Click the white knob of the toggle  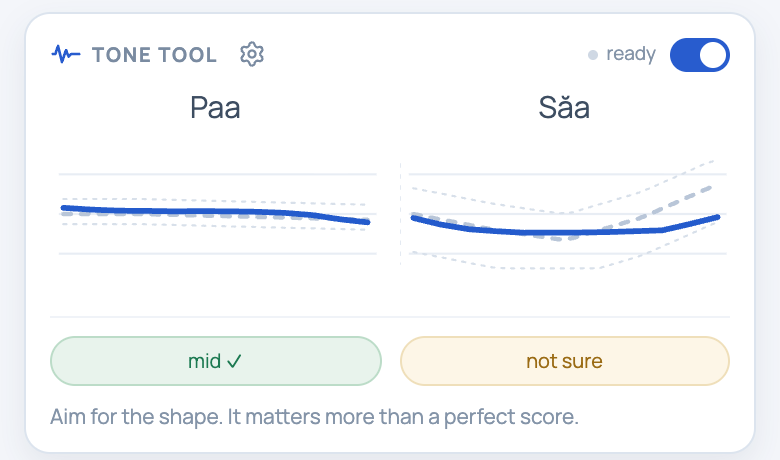pyautogui.click(x=713, y=55)
